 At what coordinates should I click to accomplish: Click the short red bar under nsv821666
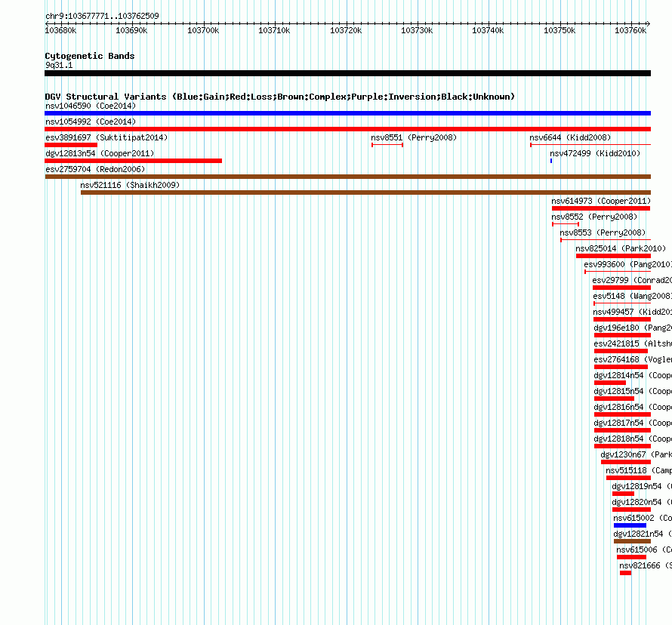tap(625, 573)
